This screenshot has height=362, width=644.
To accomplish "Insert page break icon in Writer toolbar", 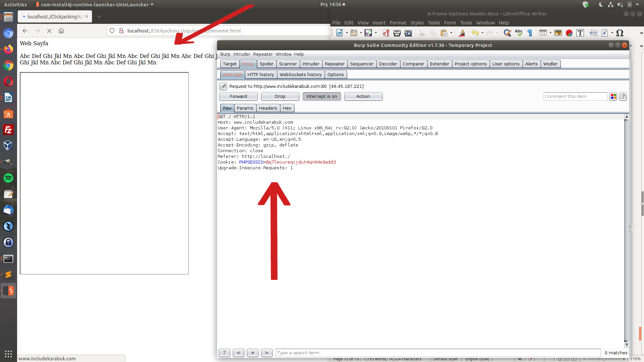I will (594, 33).
